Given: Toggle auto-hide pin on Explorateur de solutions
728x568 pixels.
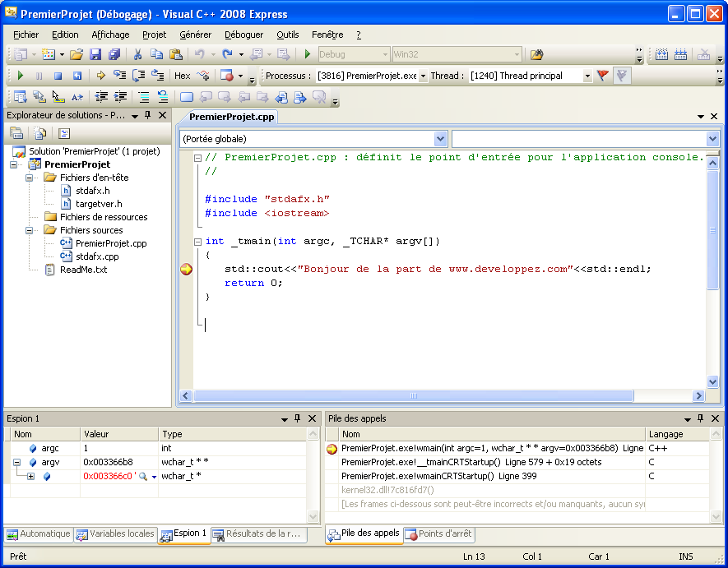Looking at the screenshot, I should (x=148, y=116).
